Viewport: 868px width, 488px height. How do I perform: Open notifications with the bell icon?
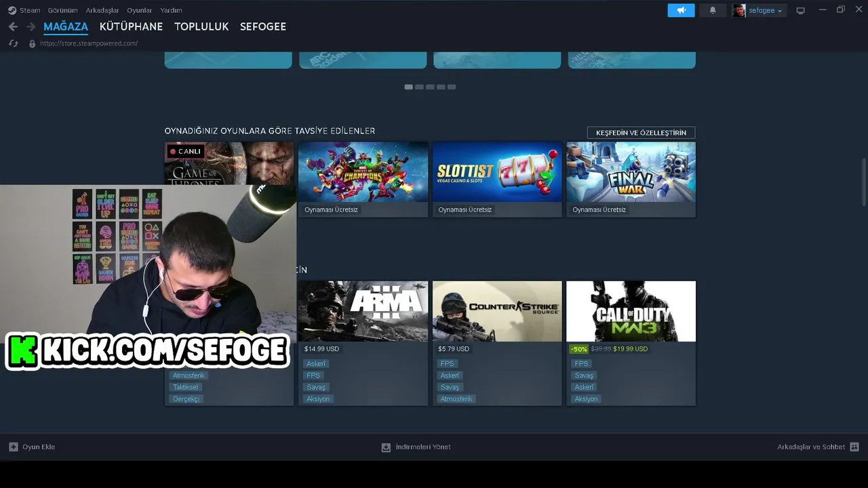(713, 10)
